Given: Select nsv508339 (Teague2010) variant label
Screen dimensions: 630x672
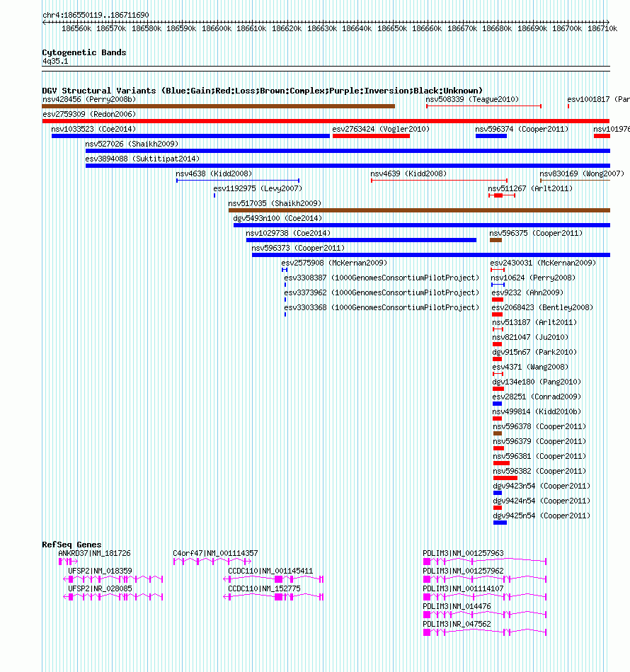Looking at the screenshot, I should point(472,99).
